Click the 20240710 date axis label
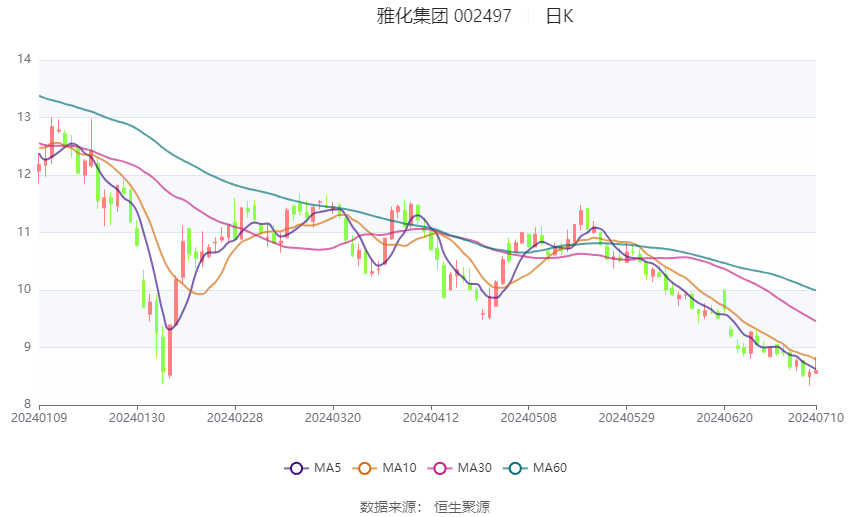The height and width of the screenshot is (517, 850). tap(816, 418)
